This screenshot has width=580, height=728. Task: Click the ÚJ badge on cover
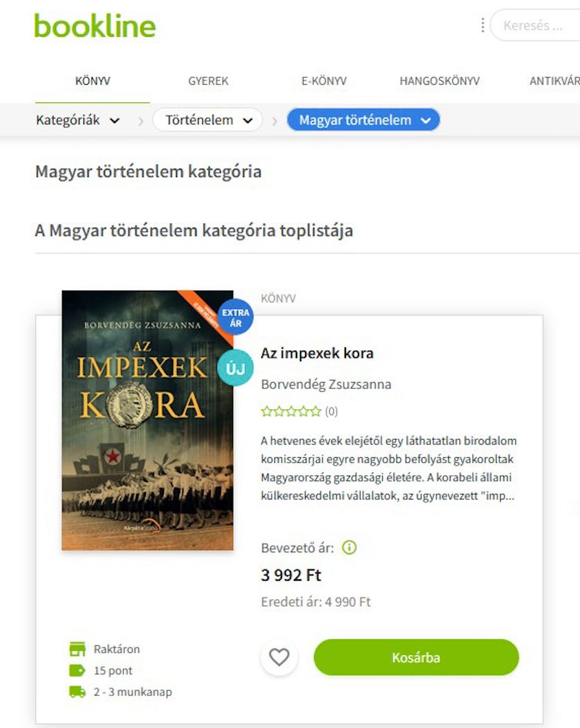[x=235, y=368]
